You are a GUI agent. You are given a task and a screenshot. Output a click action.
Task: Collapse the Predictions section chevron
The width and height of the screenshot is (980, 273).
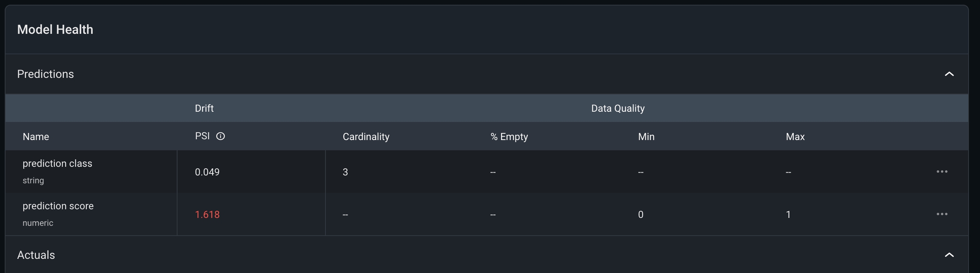coord(949,74)
